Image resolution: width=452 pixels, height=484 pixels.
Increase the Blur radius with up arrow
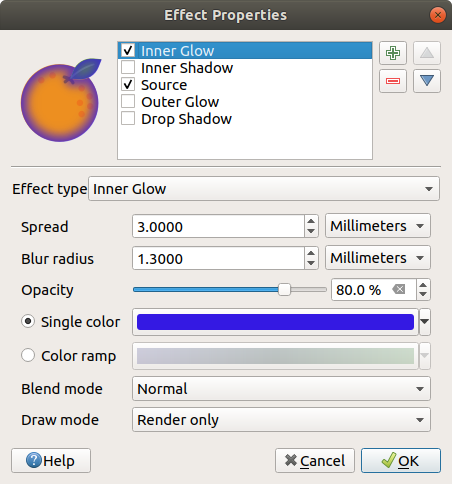coord(311,253)
